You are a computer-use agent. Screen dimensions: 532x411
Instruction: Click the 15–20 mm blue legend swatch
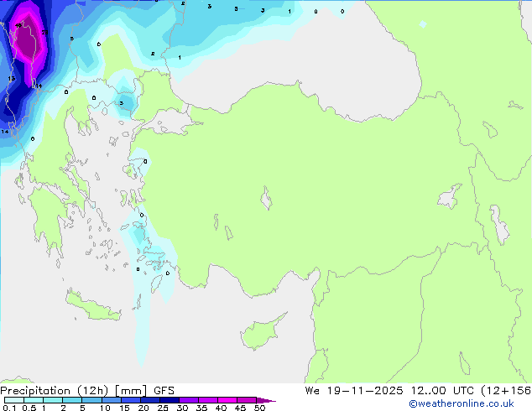131,400
